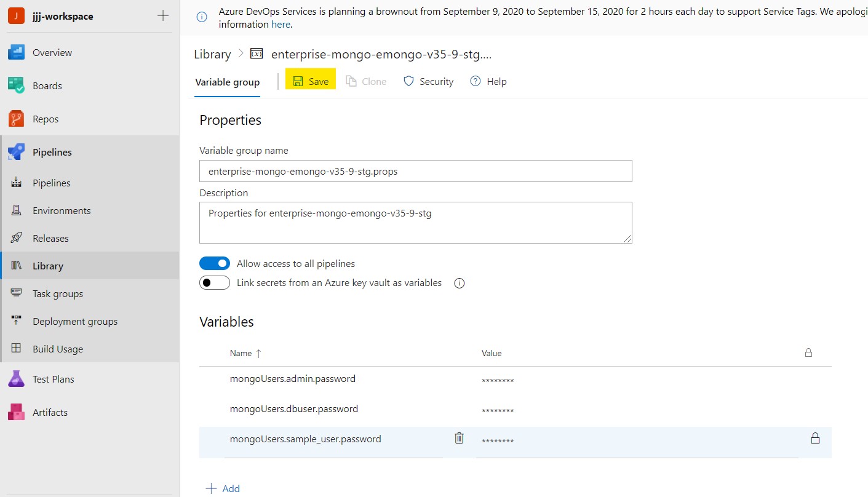Enable Link secrets from Azure key vault

[x=215, y=283]
